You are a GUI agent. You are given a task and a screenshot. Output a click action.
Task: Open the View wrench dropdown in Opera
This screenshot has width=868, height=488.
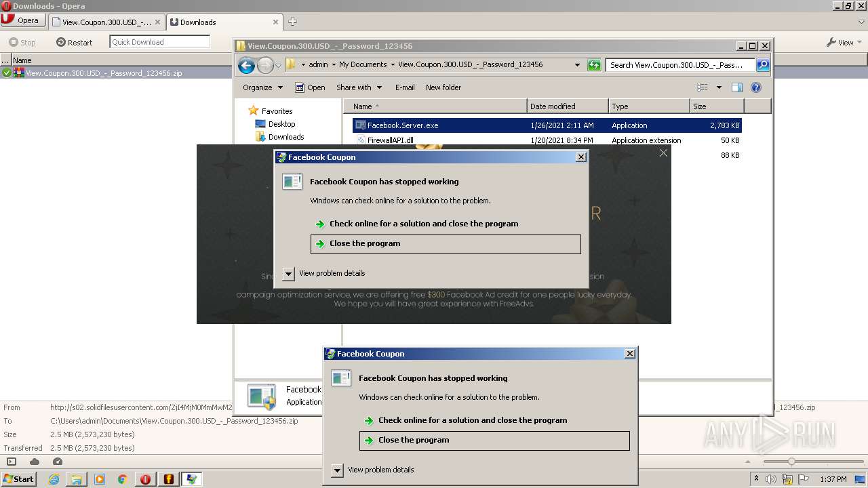tap(844, 42)
